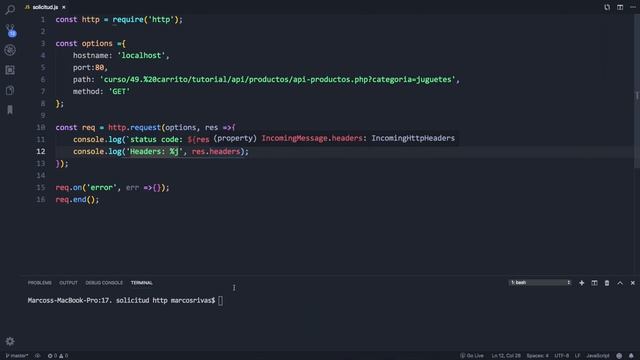Change the UTF-8 file encoding
640x360 pixels.
[x=562, y=356]
